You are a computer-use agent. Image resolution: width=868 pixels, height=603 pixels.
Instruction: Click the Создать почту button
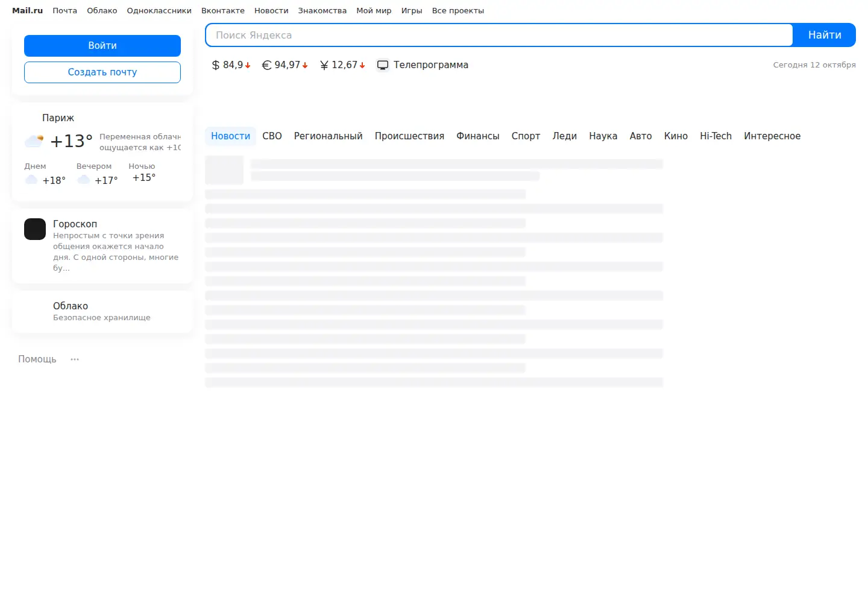tap(102, 72)
